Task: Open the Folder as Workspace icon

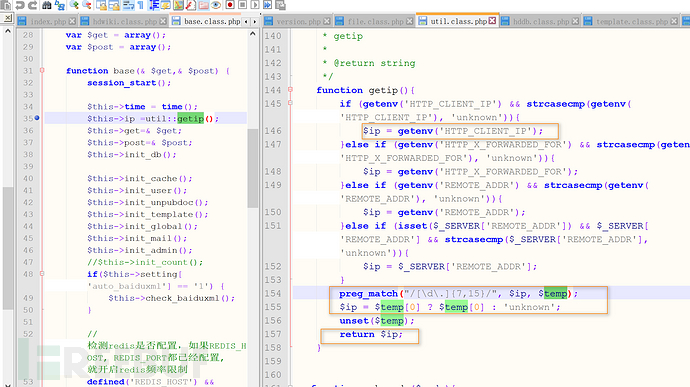Action: (x=203, y=5)
